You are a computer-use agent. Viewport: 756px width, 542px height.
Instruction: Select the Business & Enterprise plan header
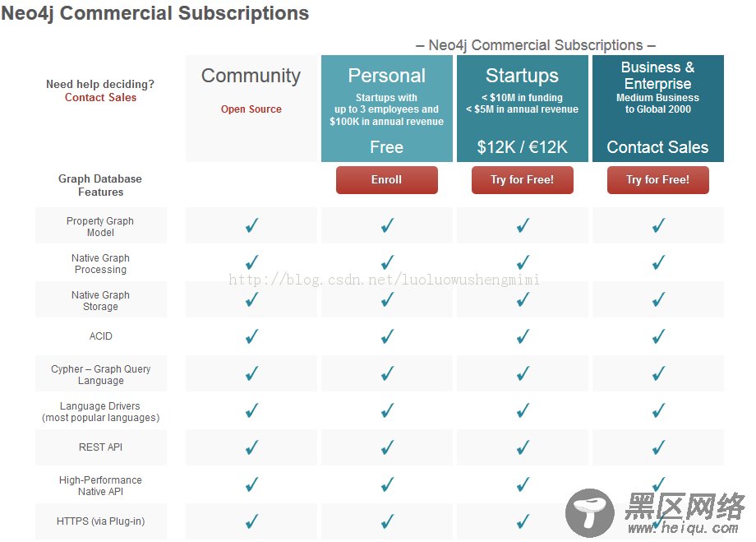[x=658, y=109]
